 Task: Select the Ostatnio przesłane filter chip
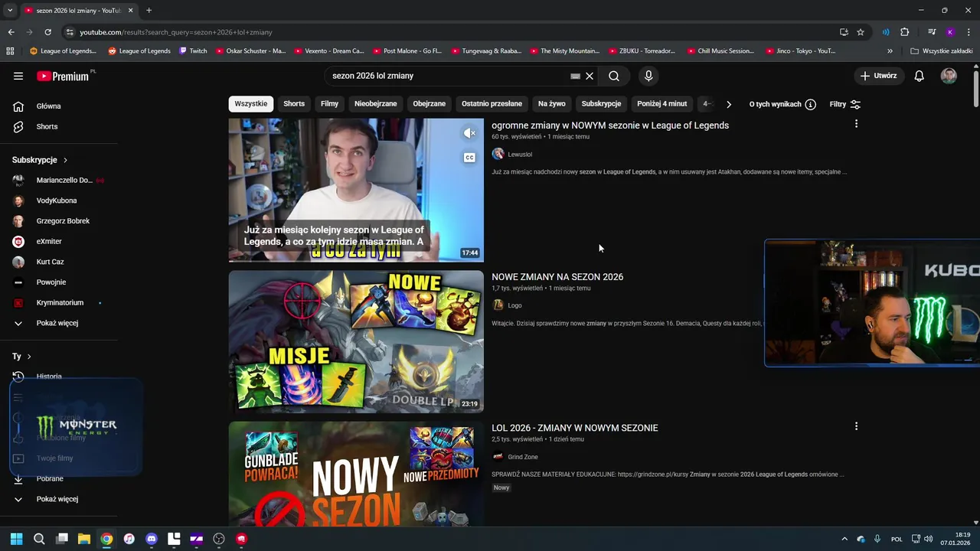[492, 104]
